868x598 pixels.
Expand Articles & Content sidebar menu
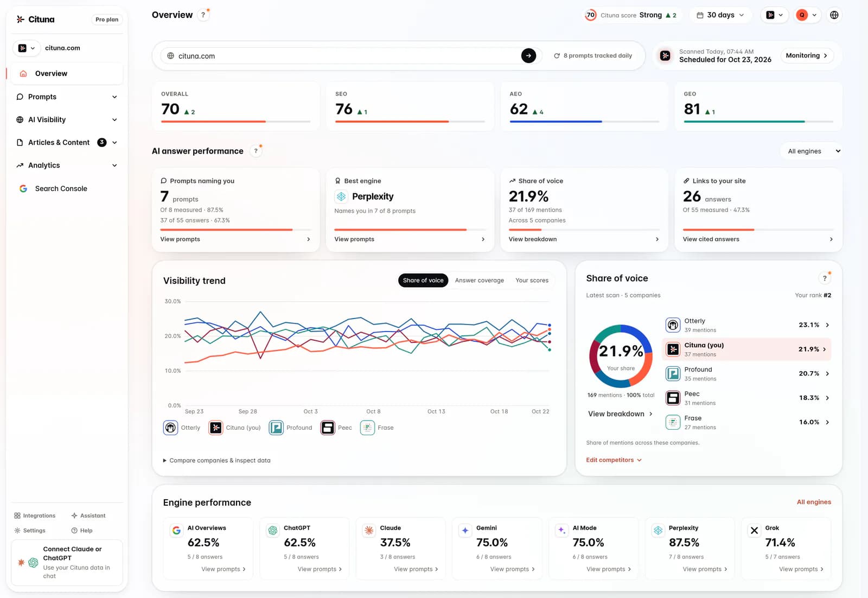(67, 142)
